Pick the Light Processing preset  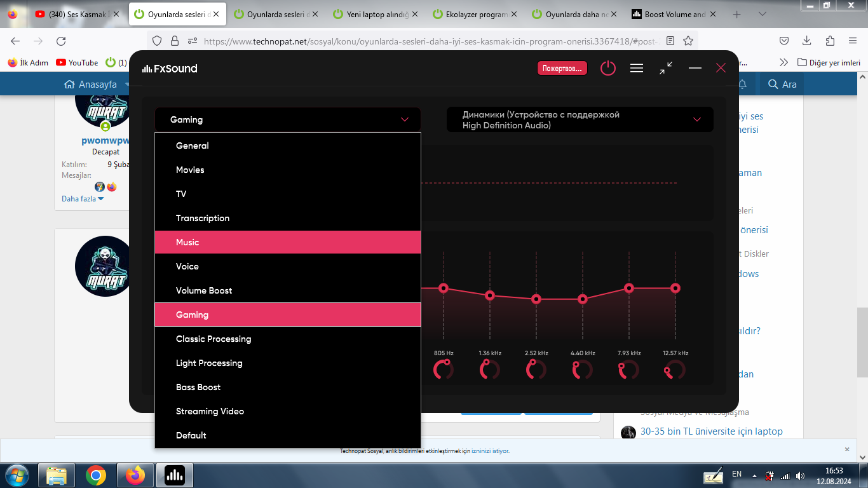point(287,363)
